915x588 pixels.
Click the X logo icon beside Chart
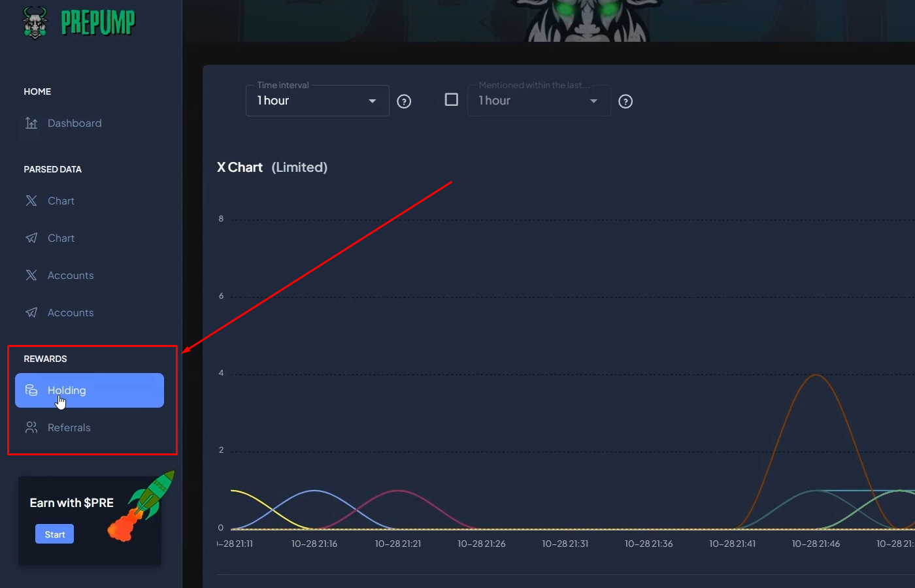point(31,201)
